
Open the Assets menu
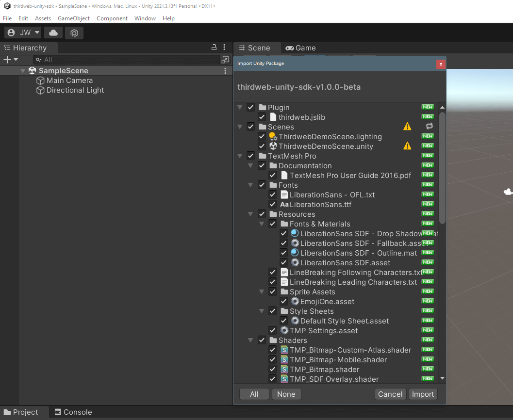[x=43, y=18]
